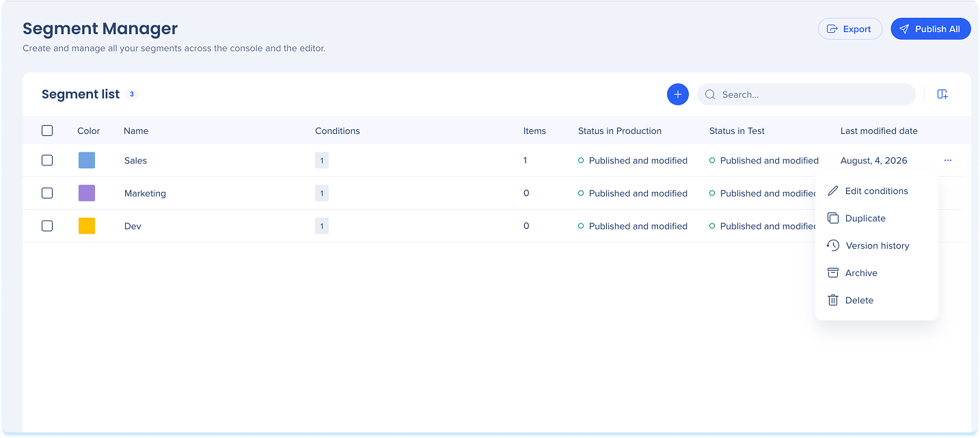980x438 pixels.
Task: Click the Items column header
Action: coord(534,131)
